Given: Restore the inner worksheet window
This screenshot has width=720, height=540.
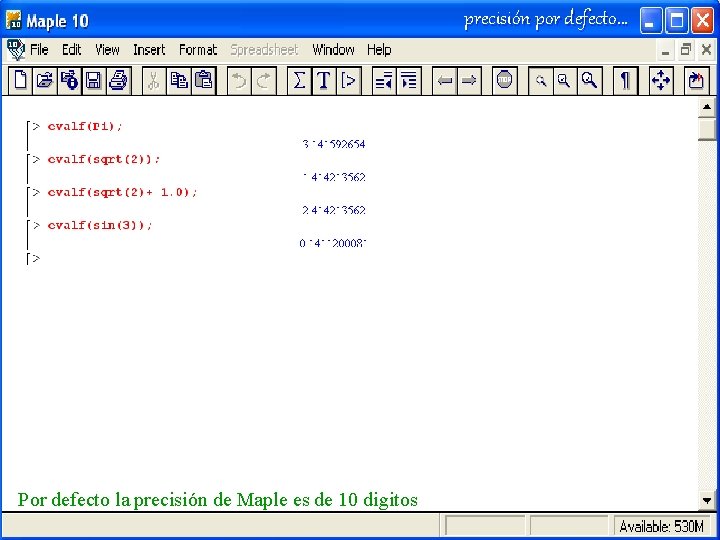Looking at the screenshot, I should click(686, 50).
